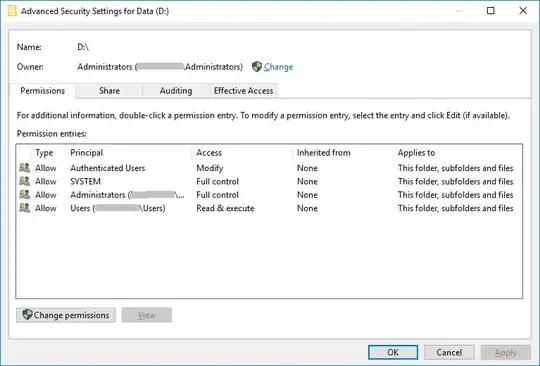This screenshot has width=540, height=366.
Task: Click Full control on the Administrators row
Action: 217,195
